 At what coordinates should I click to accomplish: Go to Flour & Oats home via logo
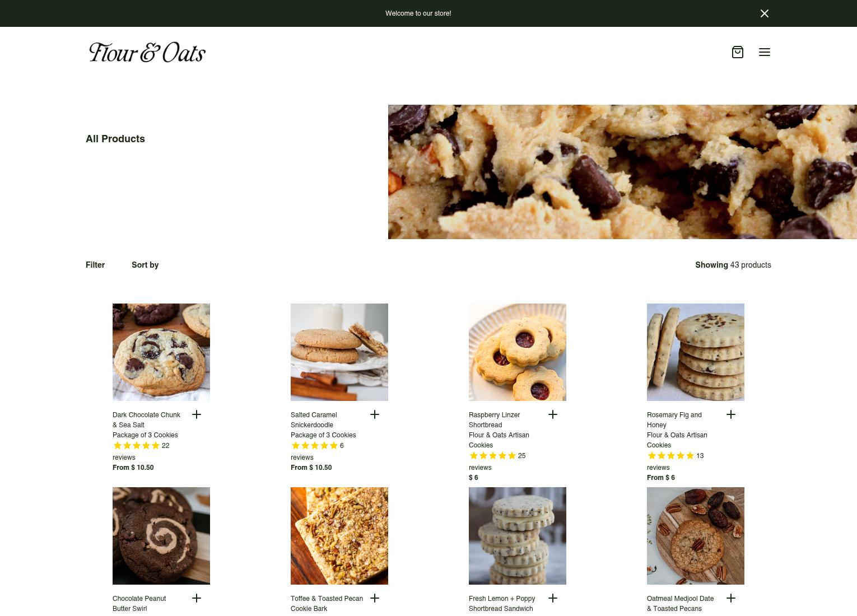tap(147, 52)
